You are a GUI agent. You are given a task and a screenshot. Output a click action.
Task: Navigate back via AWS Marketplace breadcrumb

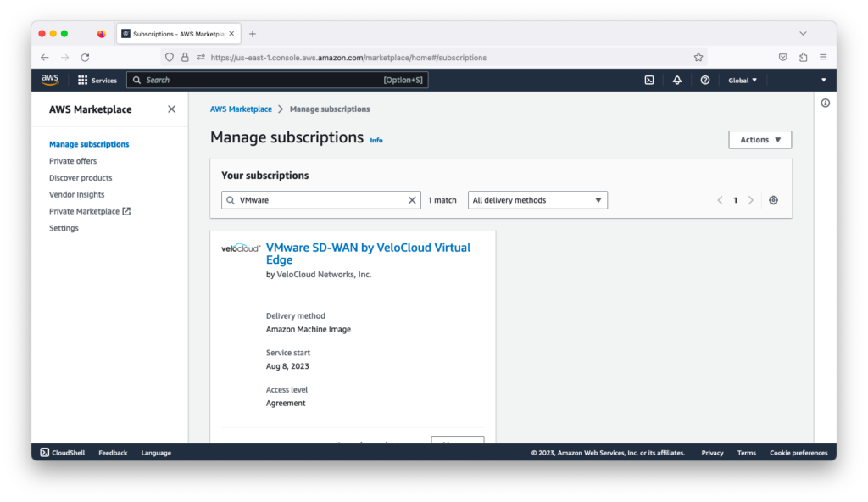[241, 109]
